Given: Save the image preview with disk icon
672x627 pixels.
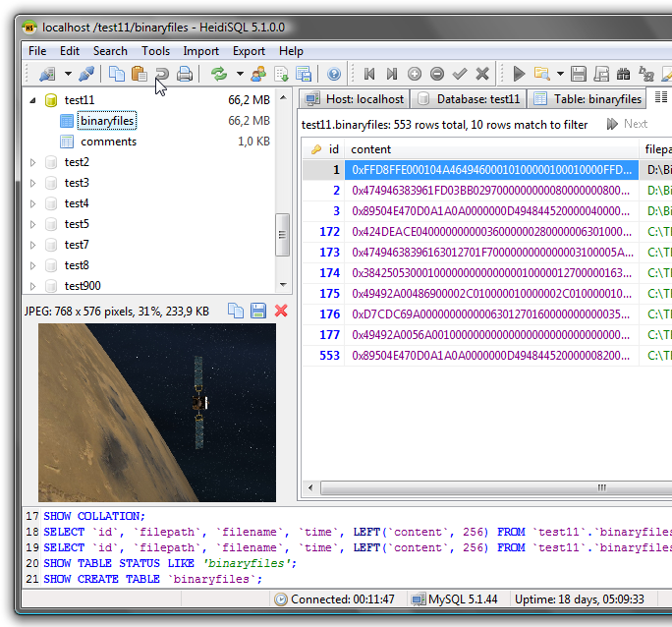Looking at the screenshot, I should [x=258, y=311].
